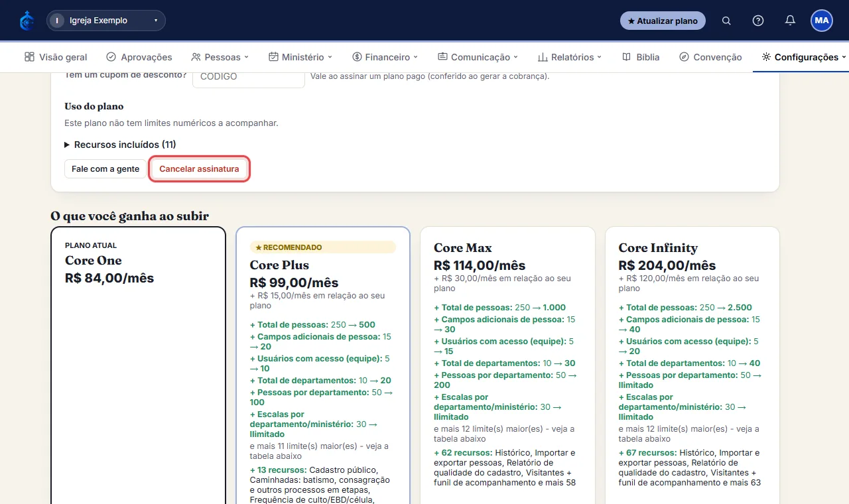Click the Bíblia book icon
Screen dimensions: 849x504
pyautogui.click(x=626, y=57)
